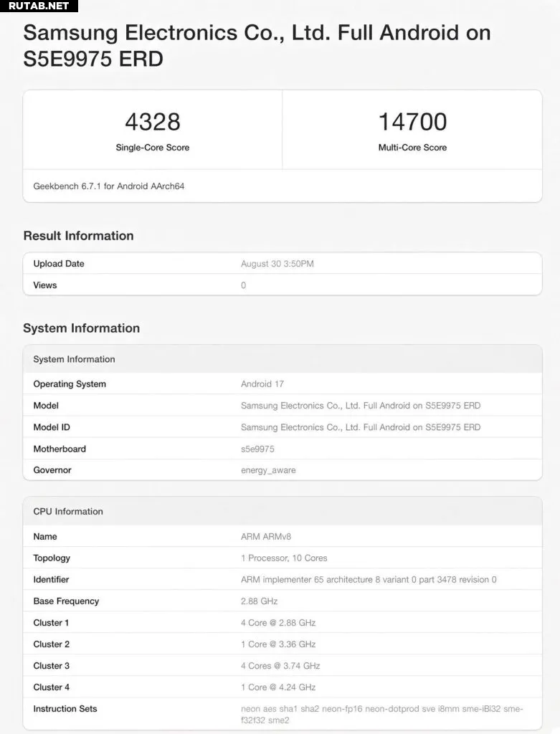
Task: Click the Model ID row value
Action: tap(361, 427)
